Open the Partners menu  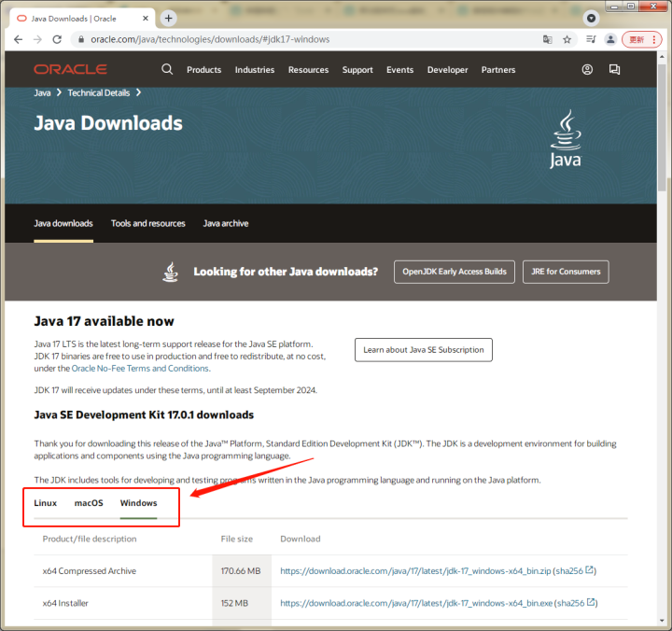[498, 70]
